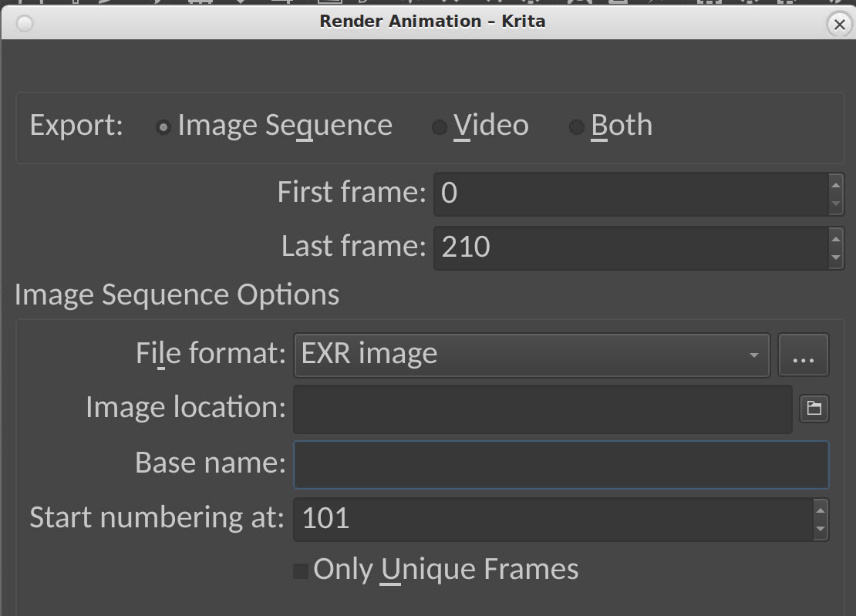Click the Last frame value field

[x=629, y=247]
